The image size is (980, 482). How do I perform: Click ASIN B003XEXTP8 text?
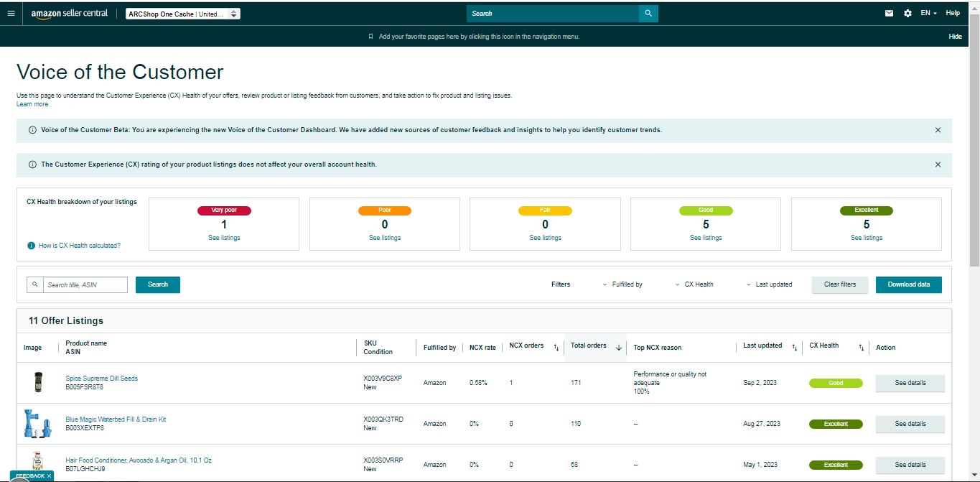pos(85,428)
